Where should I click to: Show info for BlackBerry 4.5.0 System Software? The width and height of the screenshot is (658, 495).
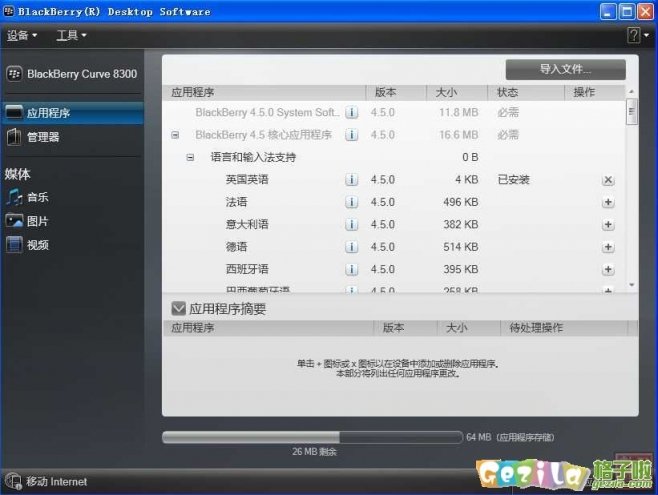click(x=351, y=112)
